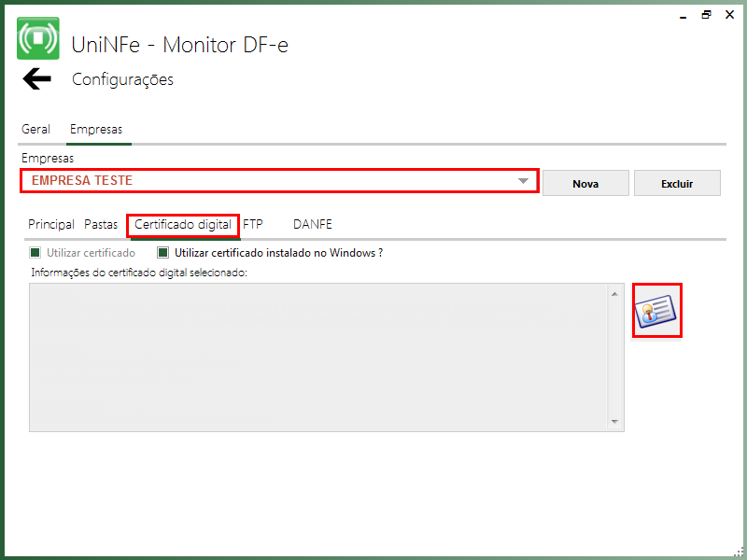Expand the Empresas combo box arrow
747x560 pixels.
click(x=523, y=181)
